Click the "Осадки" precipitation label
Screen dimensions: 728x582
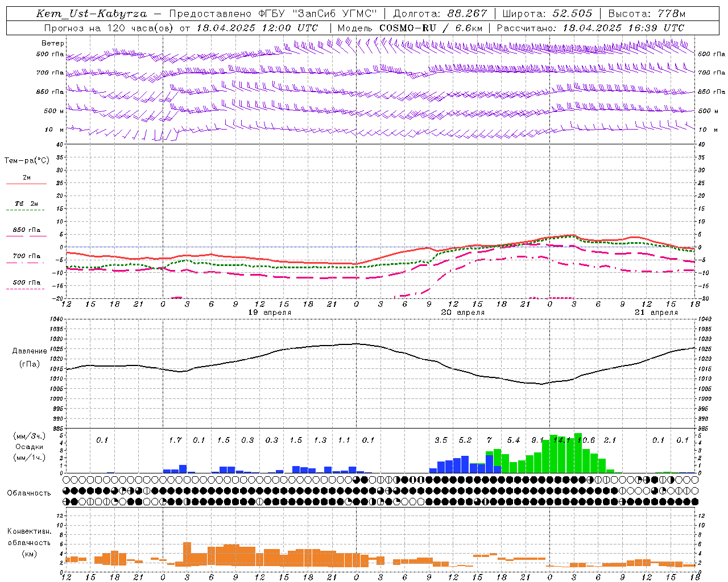(28, 447)
